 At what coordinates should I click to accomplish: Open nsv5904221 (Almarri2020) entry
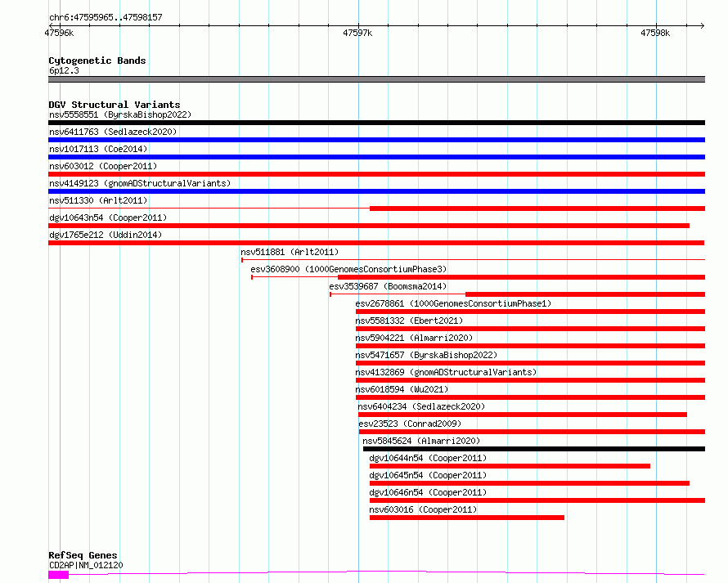(x=414, y=338)
